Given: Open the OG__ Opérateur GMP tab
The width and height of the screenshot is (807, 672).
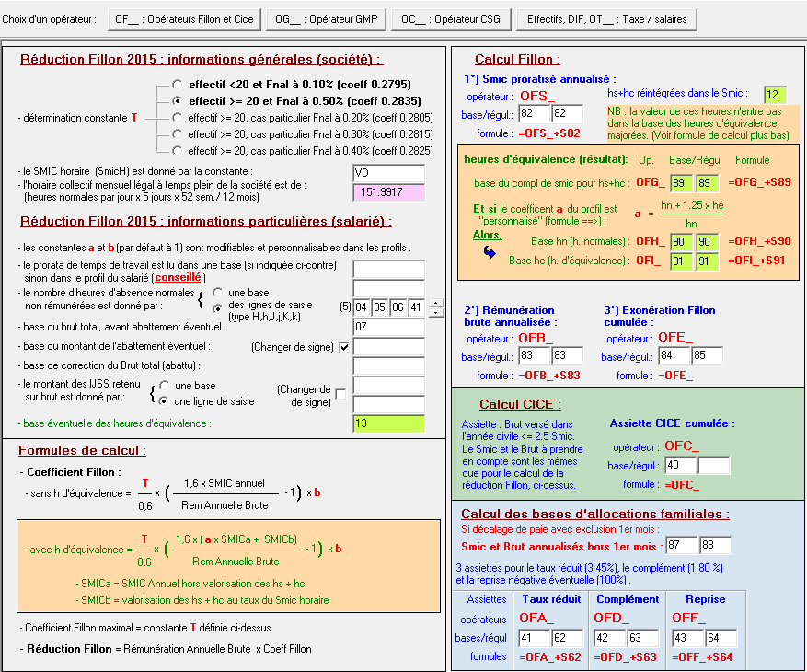Looking at the screenshot, I should pos(327,19).
